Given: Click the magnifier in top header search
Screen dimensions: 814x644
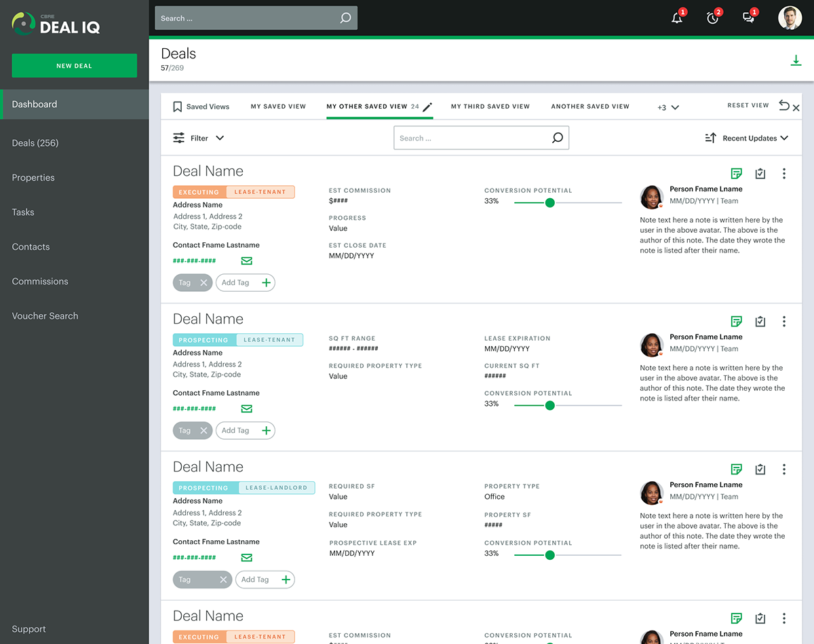Looking at the screenshot, I should tap(345, 18).
